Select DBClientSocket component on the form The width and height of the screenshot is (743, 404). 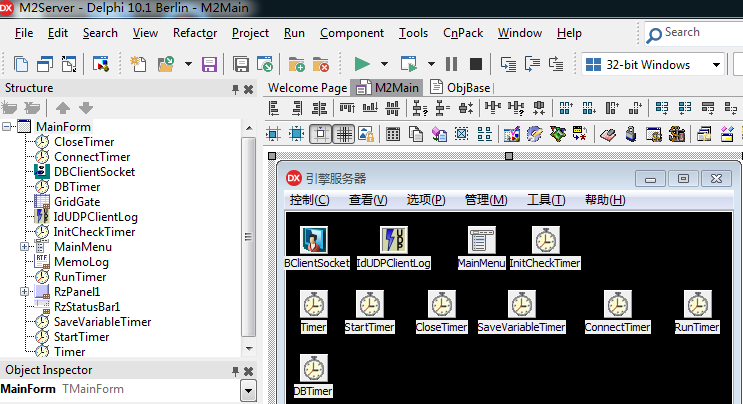[x=313, y=240]
